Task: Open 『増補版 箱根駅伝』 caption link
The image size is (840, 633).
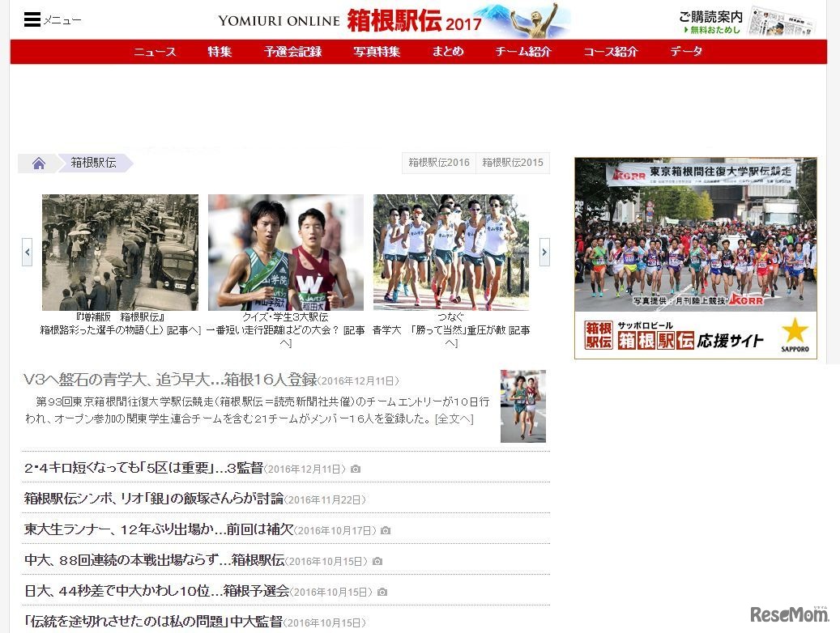Action: point(120,324)
